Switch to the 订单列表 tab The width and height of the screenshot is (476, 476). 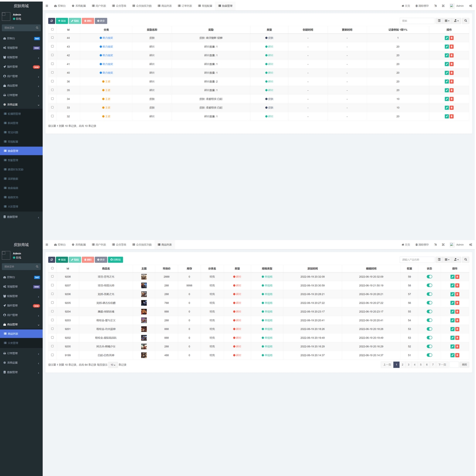click(185, 6)
